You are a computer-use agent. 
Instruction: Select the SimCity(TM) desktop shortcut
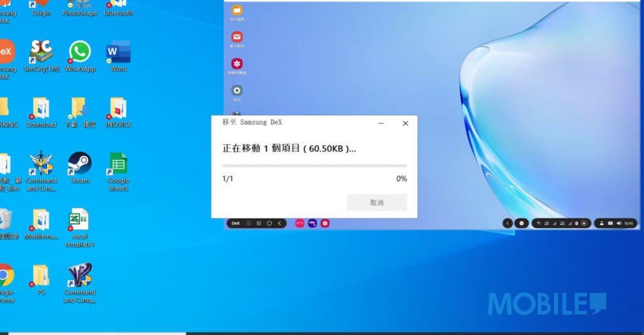(x=41, y=56)
